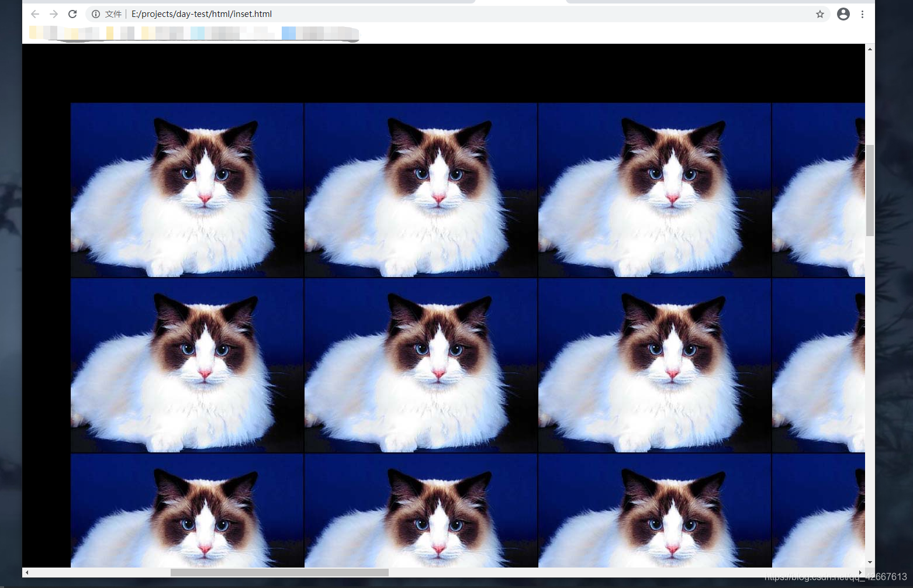Bookmark this page with the star icon
The width and height of the screenshot is (913, 588).
pyautogui.click(x=820, y=14)
